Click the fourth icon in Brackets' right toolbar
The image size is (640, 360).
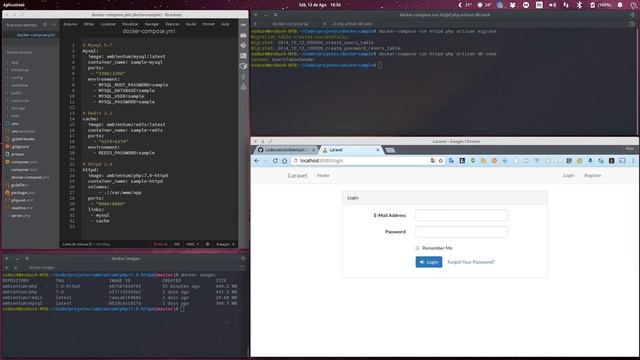pos(243,56)
